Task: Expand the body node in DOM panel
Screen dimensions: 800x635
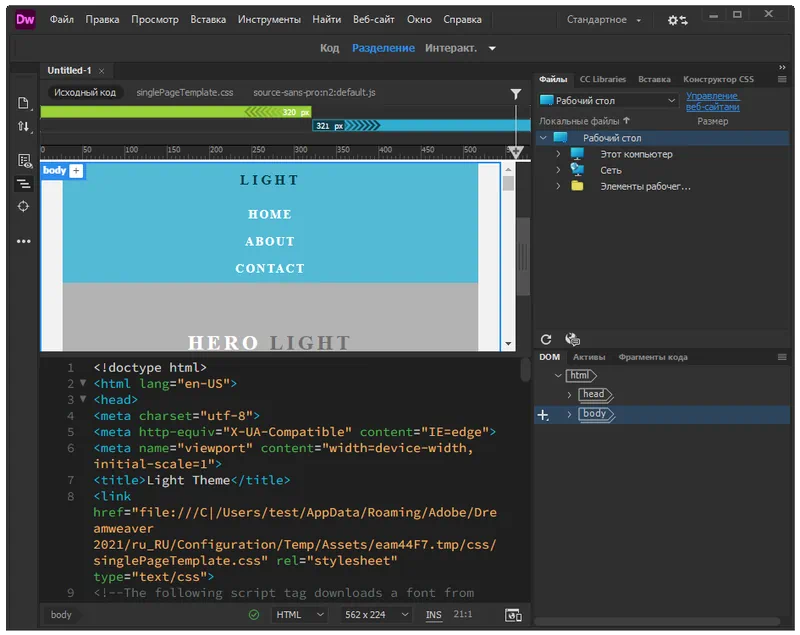Action: tap(569, 415)
